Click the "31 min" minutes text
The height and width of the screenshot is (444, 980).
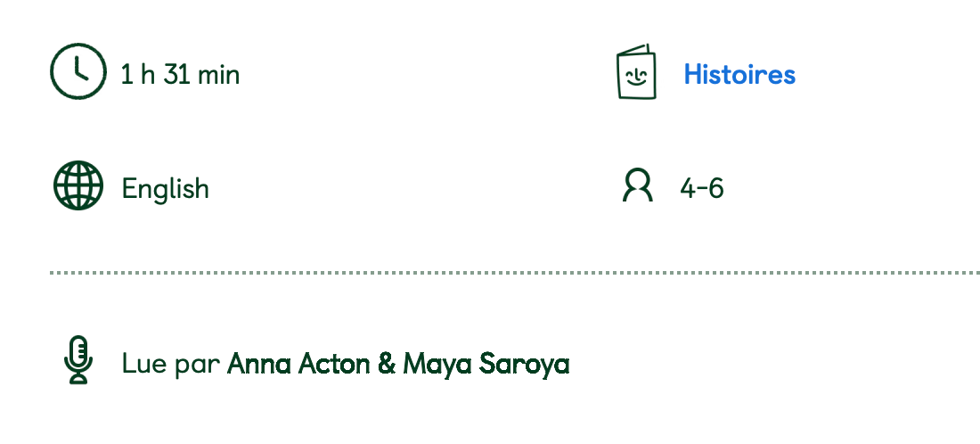pos(202,74)
